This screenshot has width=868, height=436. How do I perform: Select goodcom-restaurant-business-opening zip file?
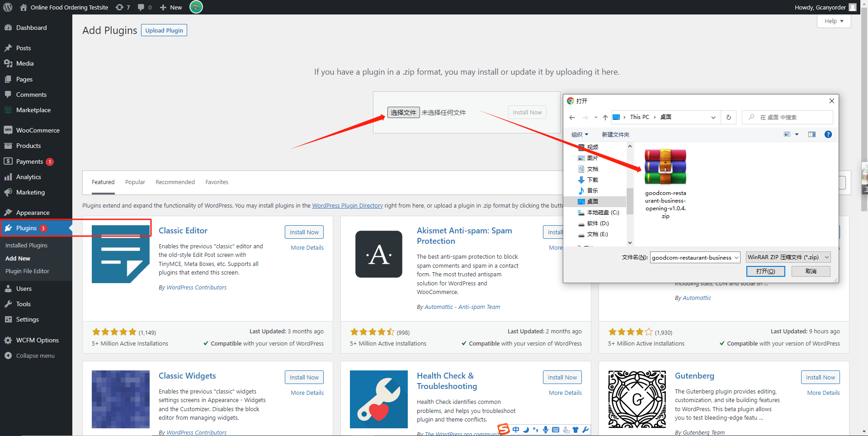point(665,184)
